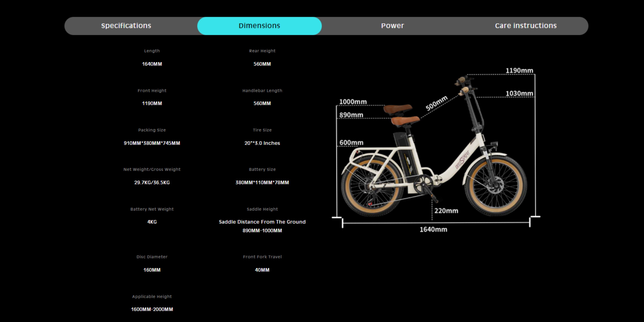Switch to the Power tab
This screenshot has width=644, height=322.
(x=392, y=26)
